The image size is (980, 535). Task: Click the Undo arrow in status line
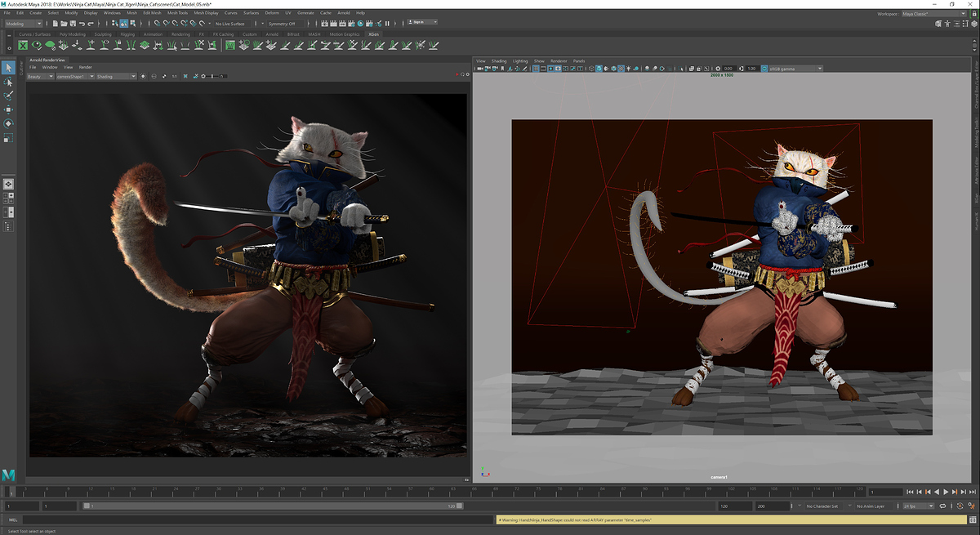pos(82,24)
